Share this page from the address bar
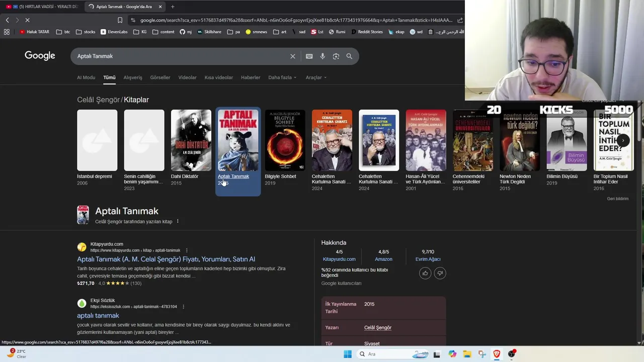This screenshot has height=362, width=644. (x=460, y=20)
